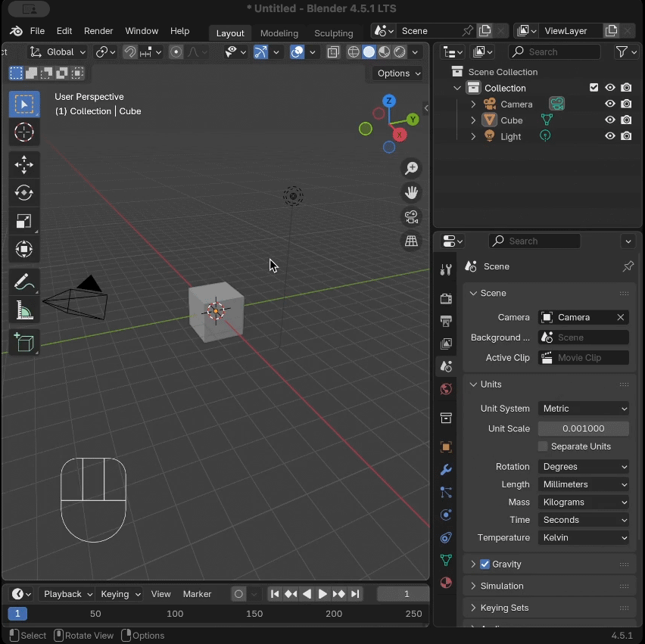Click the Options button in viewport
The height and width of the screenshot is (644, 645).
tap(398, 73)
